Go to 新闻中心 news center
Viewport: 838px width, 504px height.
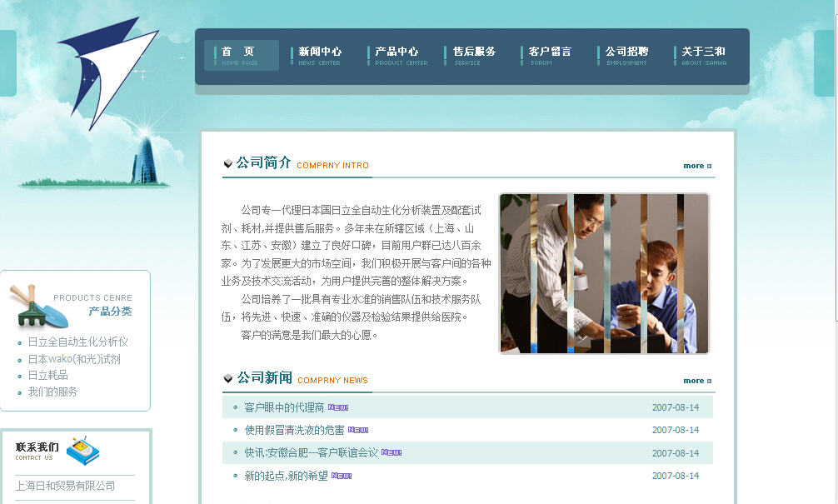(x=320, y=56)
